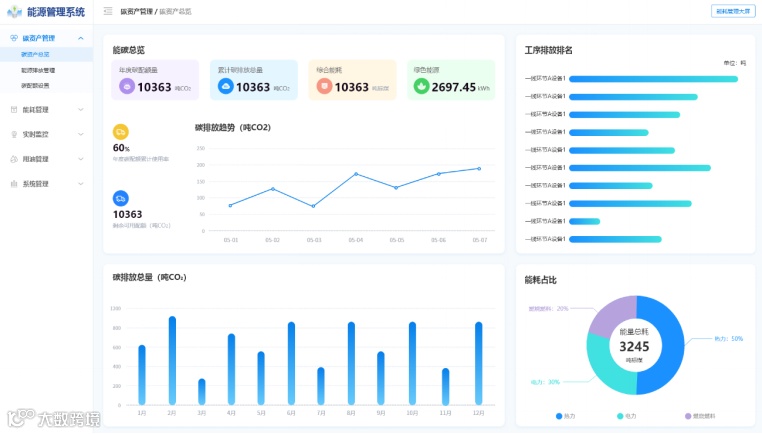Open the 系统管理 sidebar menu
762x434 pixels.
[46, 184]
